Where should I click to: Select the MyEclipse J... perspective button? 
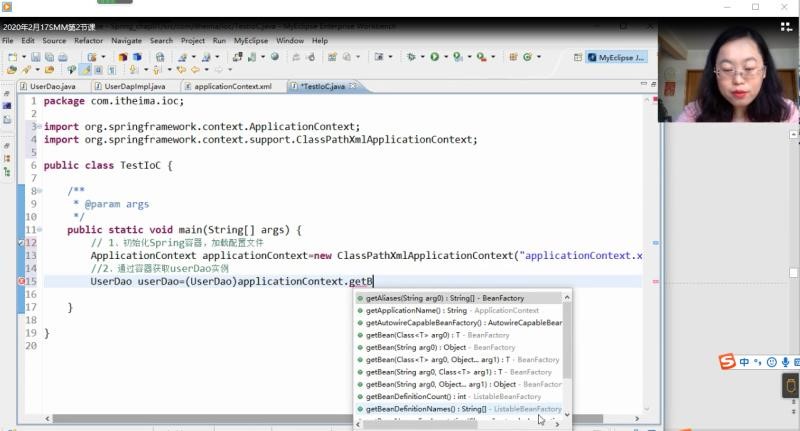617,58
